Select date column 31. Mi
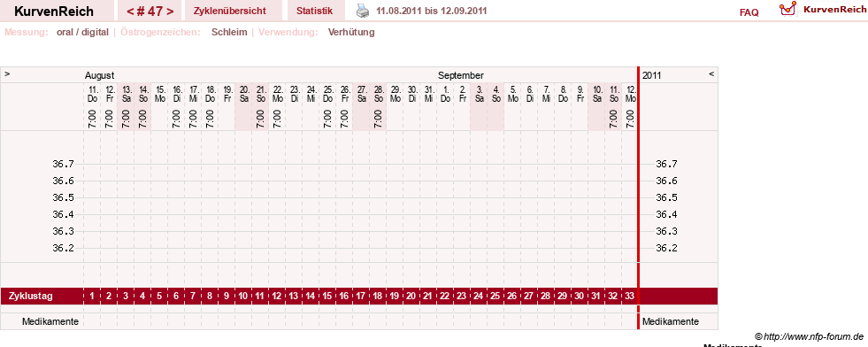This screenshot has height=347, width=868. click(429, 94)
